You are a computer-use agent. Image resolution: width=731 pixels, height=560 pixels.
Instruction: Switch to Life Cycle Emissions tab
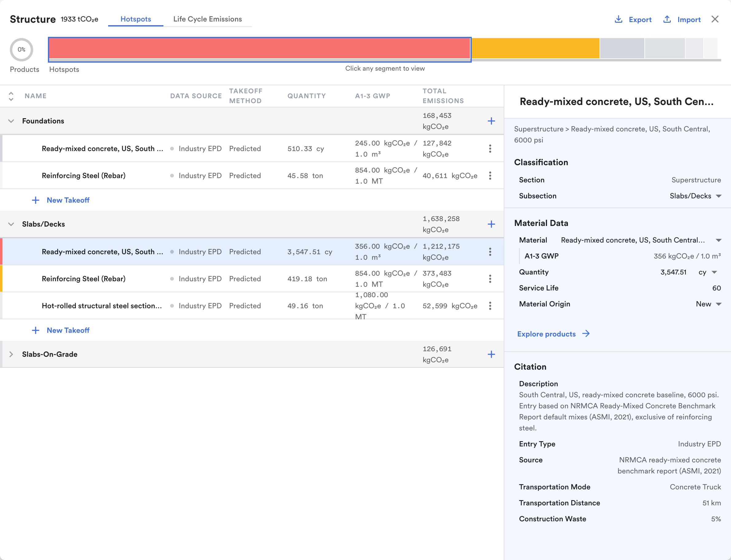(x=207, y=19)
